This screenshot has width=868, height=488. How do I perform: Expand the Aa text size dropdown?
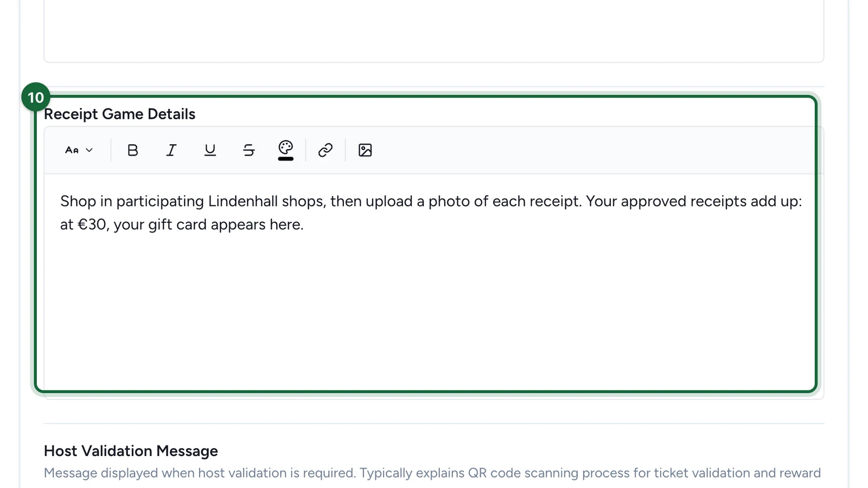coord(79,150)
